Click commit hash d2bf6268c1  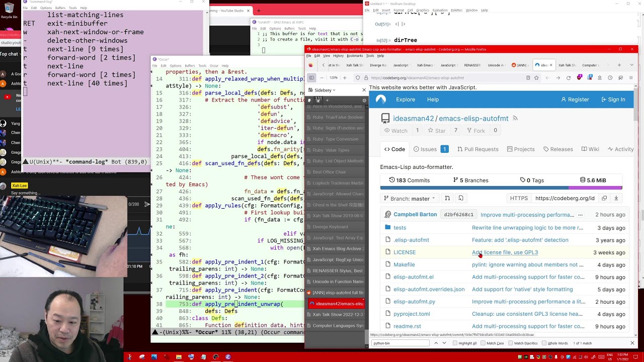point(458,215)
